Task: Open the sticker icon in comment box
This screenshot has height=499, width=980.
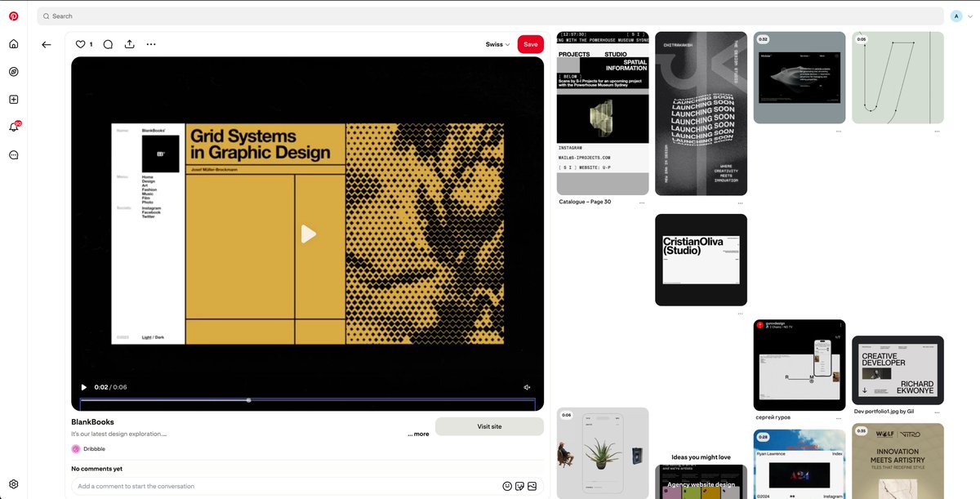Action: (519, 486)
